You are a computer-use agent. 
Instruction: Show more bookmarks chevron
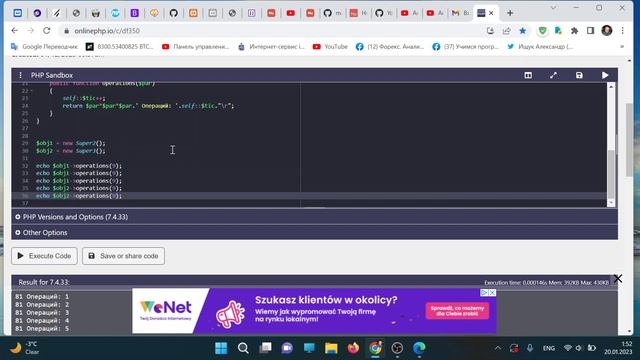(622, 47)
